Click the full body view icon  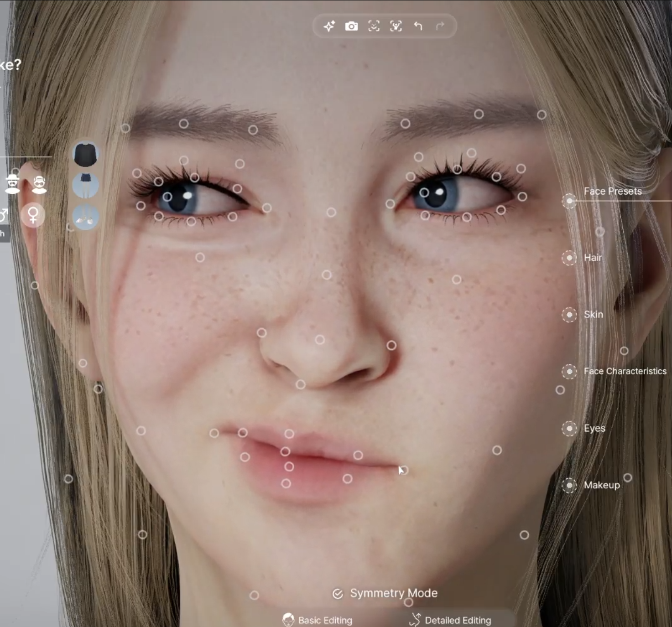pos(396,26)
